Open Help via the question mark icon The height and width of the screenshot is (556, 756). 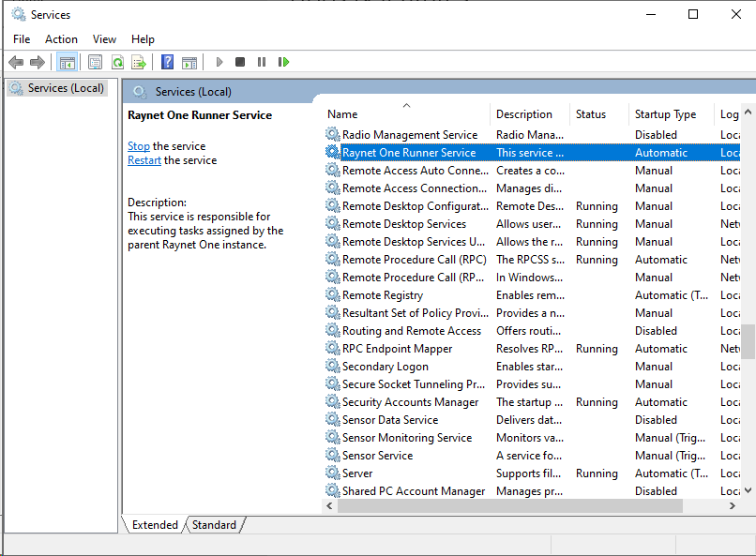click(x=167, y=62)
